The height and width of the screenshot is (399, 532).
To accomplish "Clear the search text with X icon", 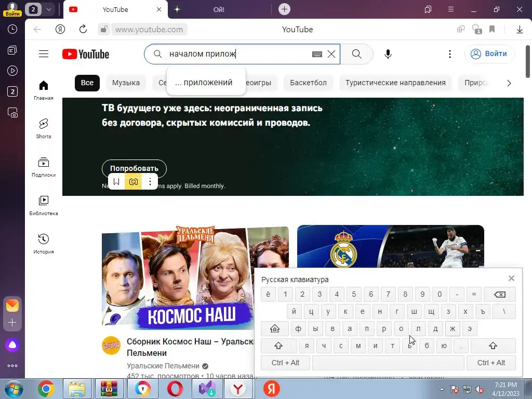I will pos(331,54).
